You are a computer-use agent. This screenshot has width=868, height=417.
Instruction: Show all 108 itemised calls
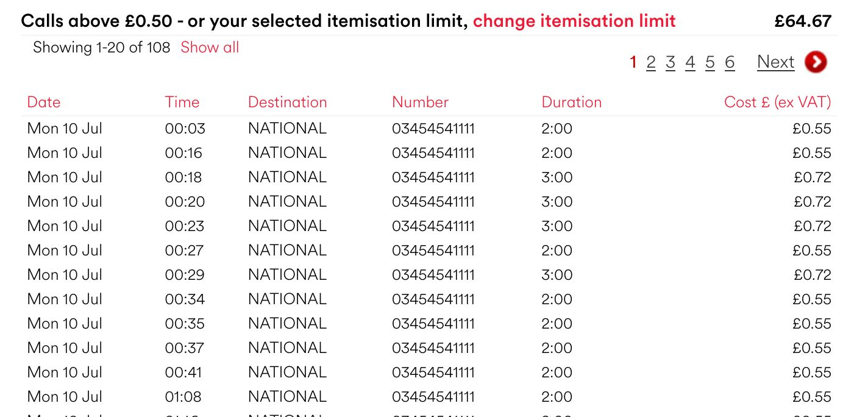tap(210, 48)
